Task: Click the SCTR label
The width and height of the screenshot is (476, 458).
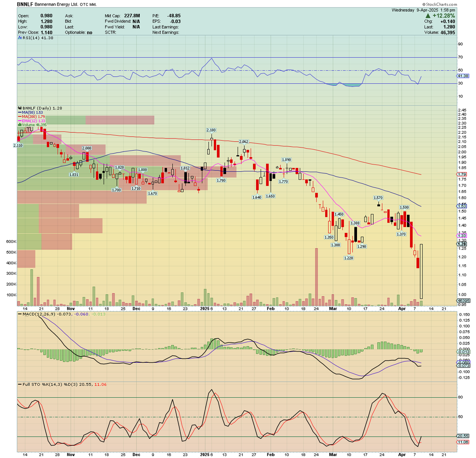Action: pos(110,33)
